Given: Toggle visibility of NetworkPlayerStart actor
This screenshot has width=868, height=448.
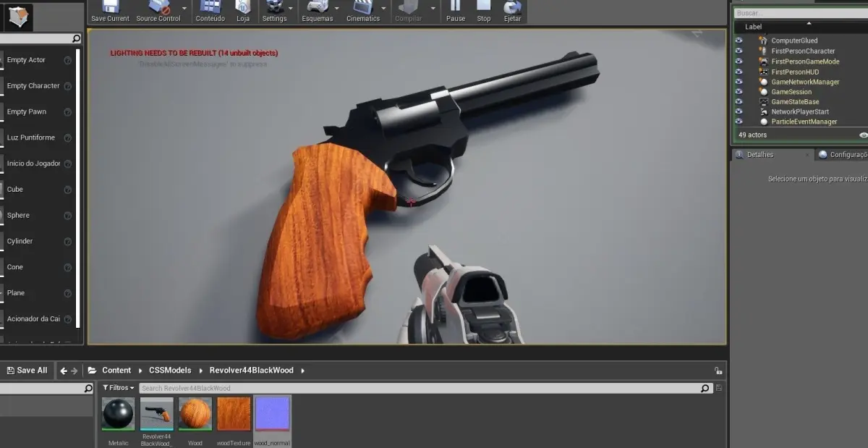Looking at the screenshot, I should (739, 112).
